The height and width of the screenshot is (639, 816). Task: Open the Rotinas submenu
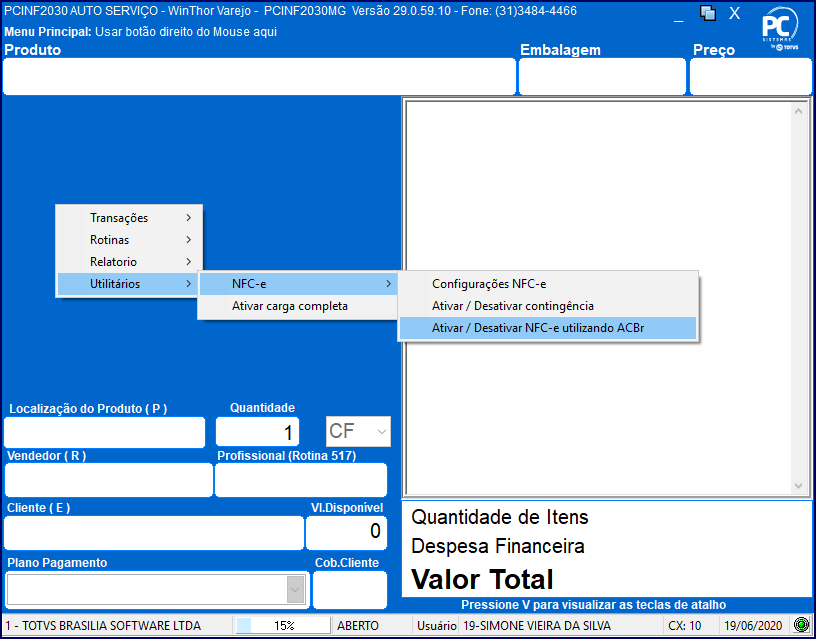point(129,240)
